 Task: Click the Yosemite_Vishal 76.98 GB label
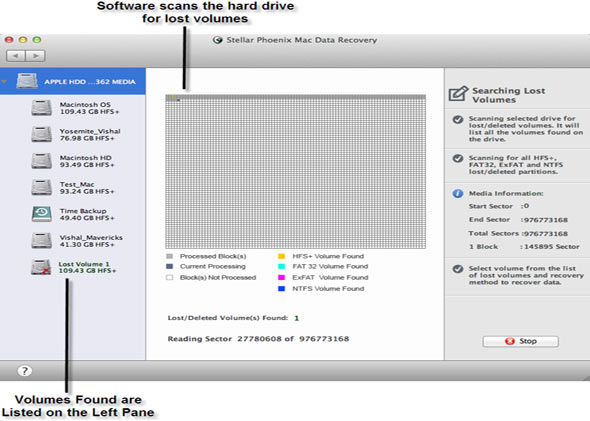[90, 135]
